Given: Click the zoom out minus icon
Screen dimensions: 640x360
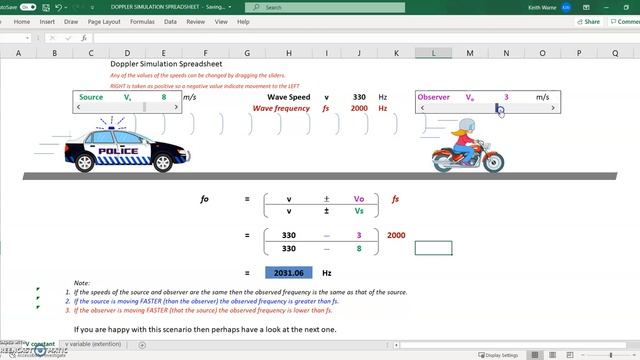Looking at the screenshot, I should [x=583, y=355].
